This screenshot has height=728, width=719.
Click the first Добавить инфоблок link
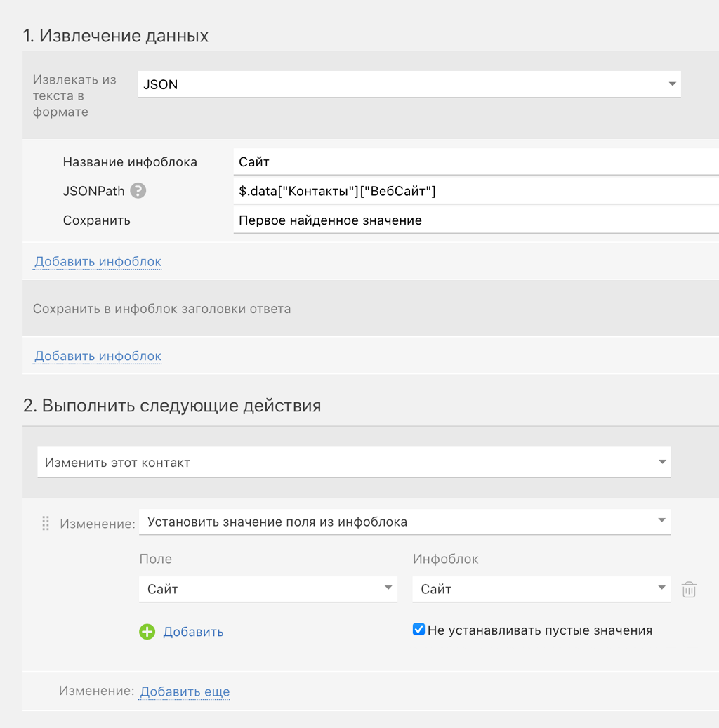98,262
